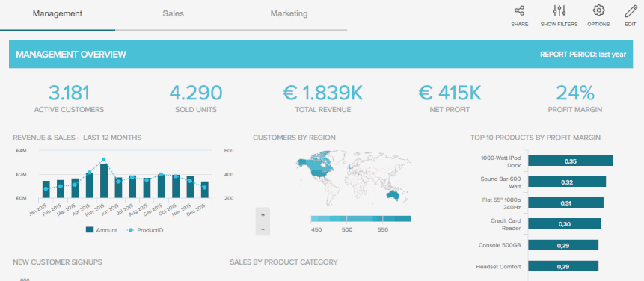Viewport: 644px width, 281px height.
Task: Select the Management tab
Action: pyautogui.click(x=58, y=13)
